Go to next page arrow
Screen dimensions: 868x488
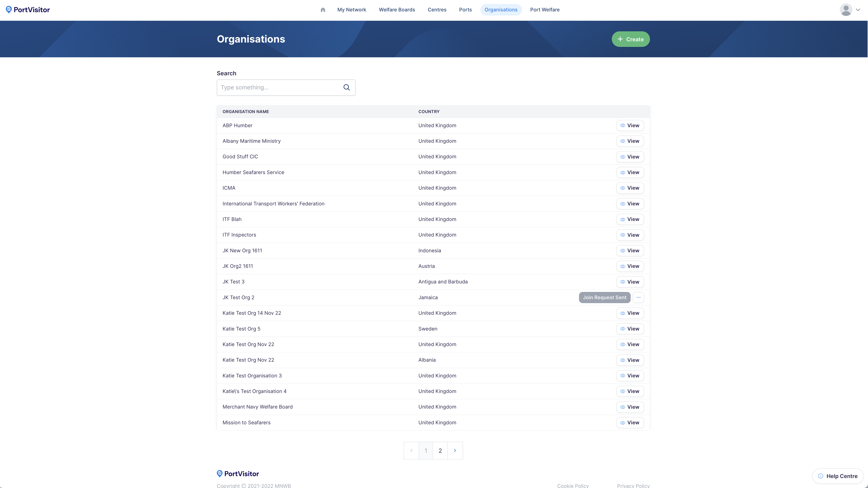pyautogui.click(x=455, y=451)
